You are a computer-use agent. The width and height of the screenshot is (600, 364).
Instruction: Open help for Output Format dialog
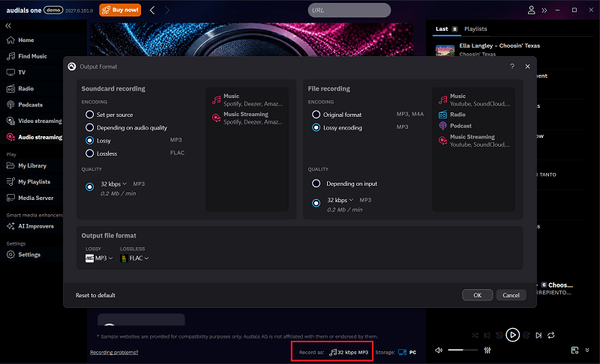tap(512, 67)
